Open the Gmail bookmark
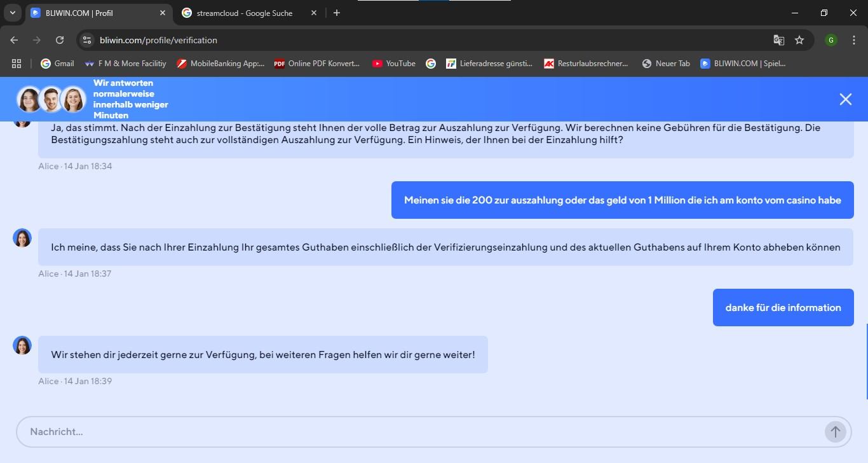 point(57,64)
